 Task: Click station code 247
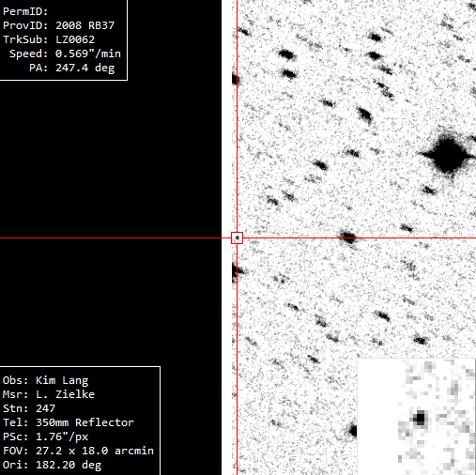click(x=45, y=408)
